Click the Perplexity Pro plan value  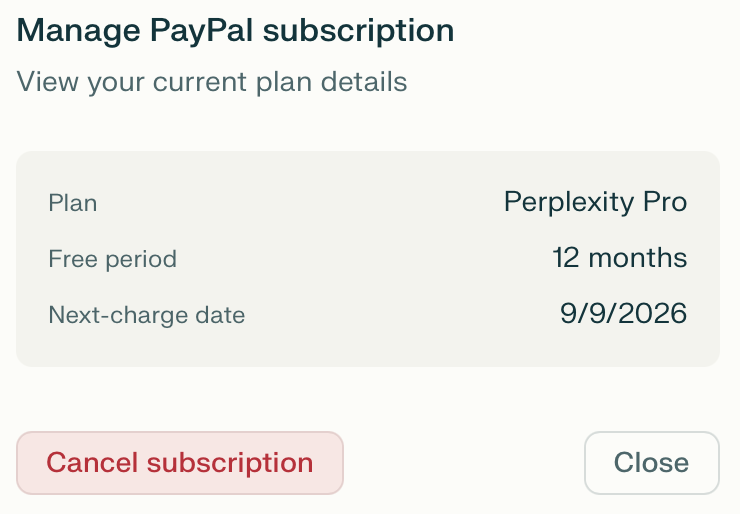pos(595,203)
